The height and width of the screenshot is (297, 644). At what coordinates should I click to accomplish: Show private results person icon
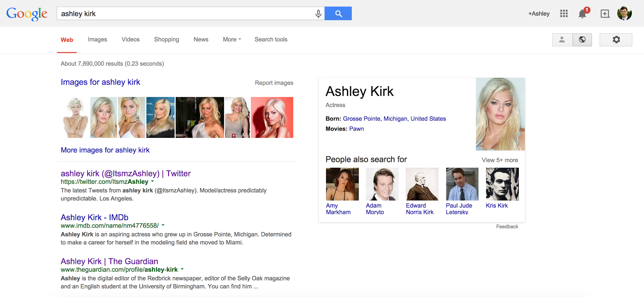tap(562, 39)
